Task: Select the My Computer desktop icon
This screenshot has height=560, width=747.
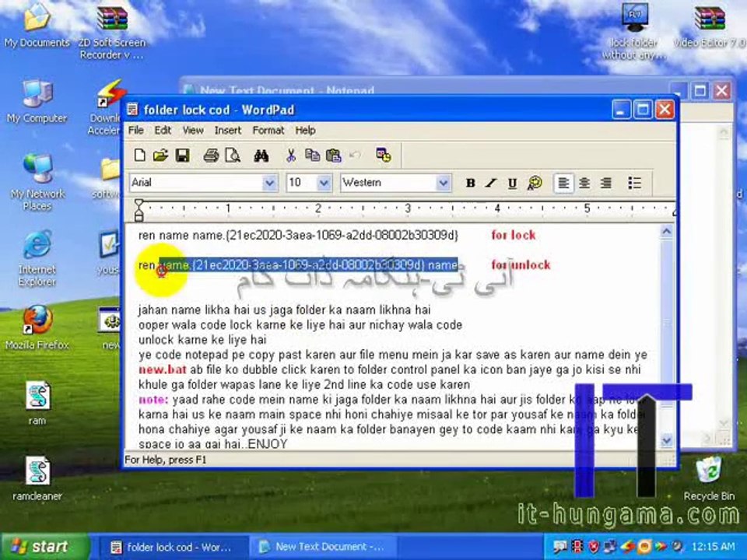Action: [37, 101]
